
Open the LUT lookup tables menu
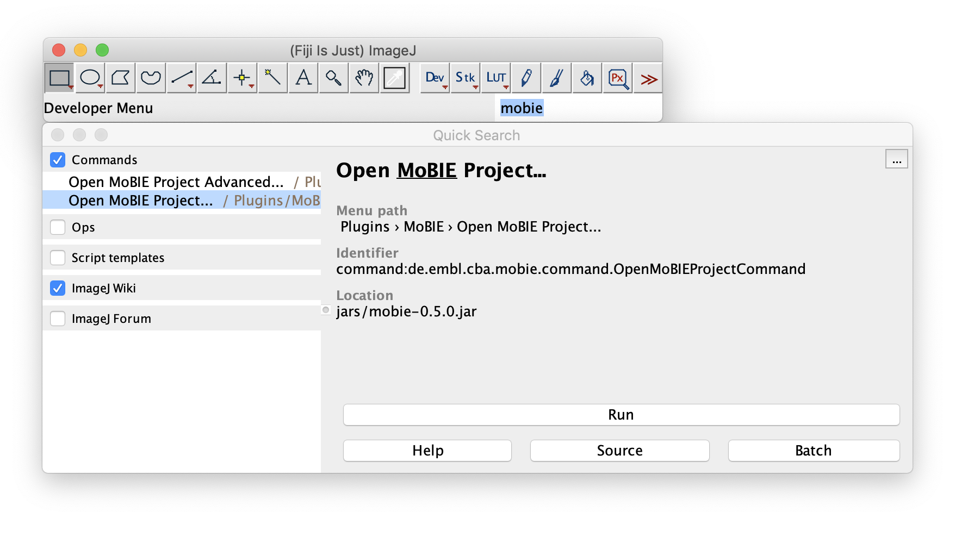coord(495,78)
